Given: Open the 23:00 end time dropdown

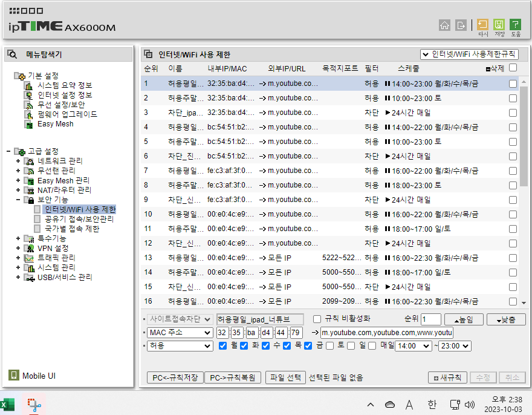Looking at the screenshot, I should tap(455, 346).
